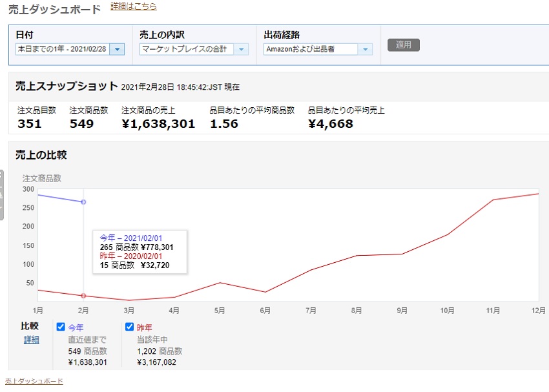The image size is (549, 392).
Task: Open the 詳細 link under 比較
Action: 31,340
